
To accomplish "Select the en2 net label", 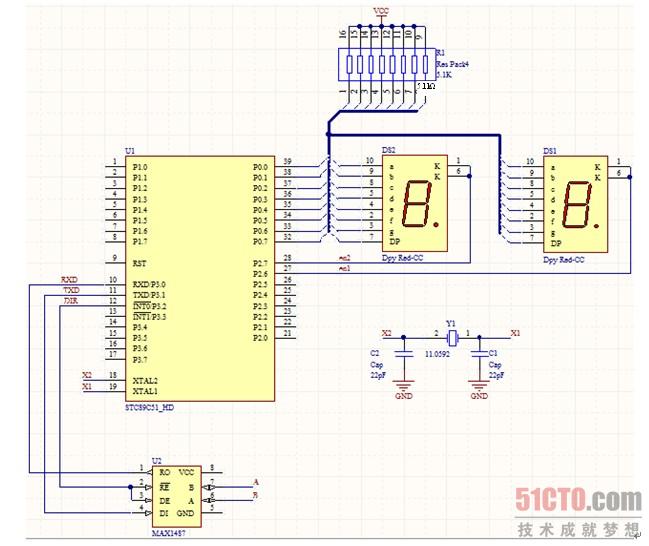I will 344,258.
